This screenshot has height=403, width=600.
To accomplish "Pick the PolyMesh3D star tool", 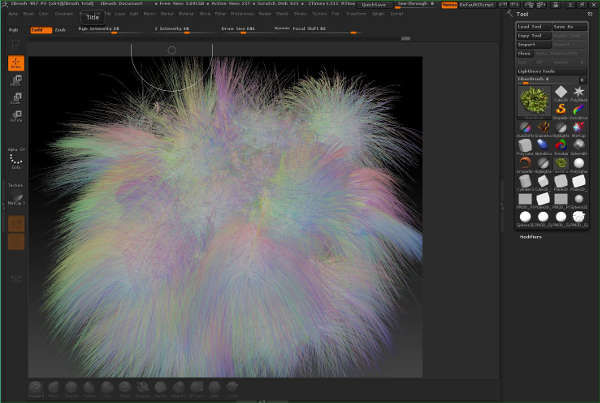I will click(x=579, y=92).
